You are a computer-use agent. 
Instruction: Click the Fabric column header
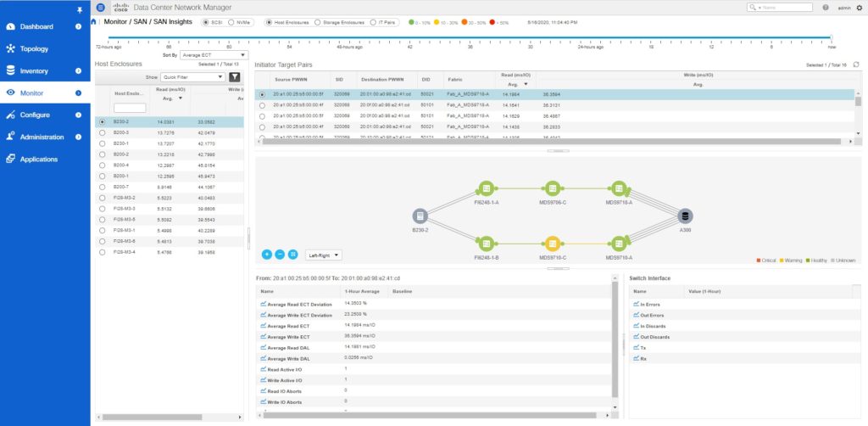tap(455, 80)
